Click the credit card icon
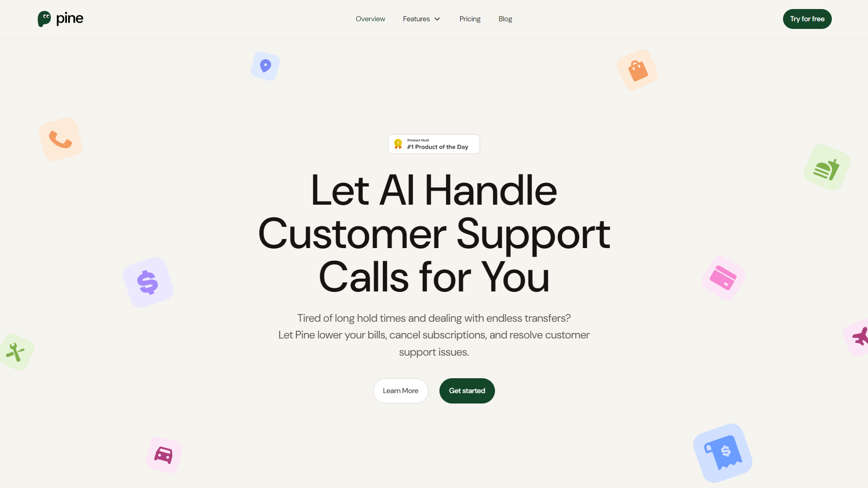 point(723,278)
